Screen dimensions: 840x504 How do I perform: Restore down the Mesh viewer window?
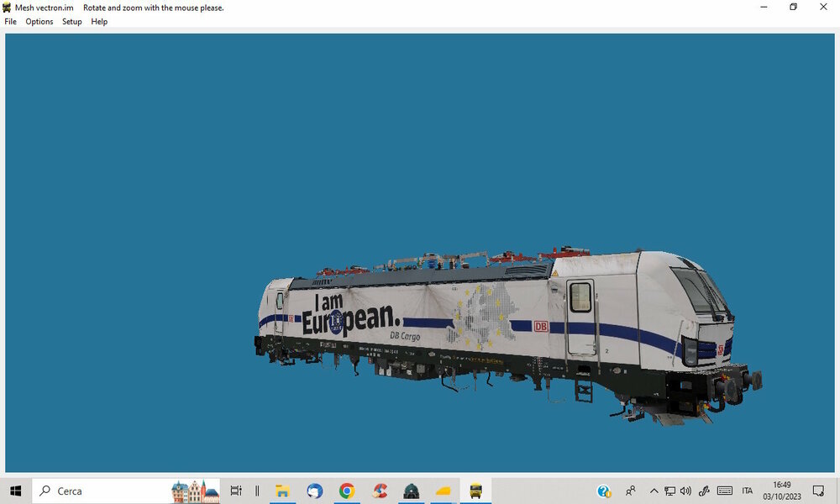pos(794,7)
